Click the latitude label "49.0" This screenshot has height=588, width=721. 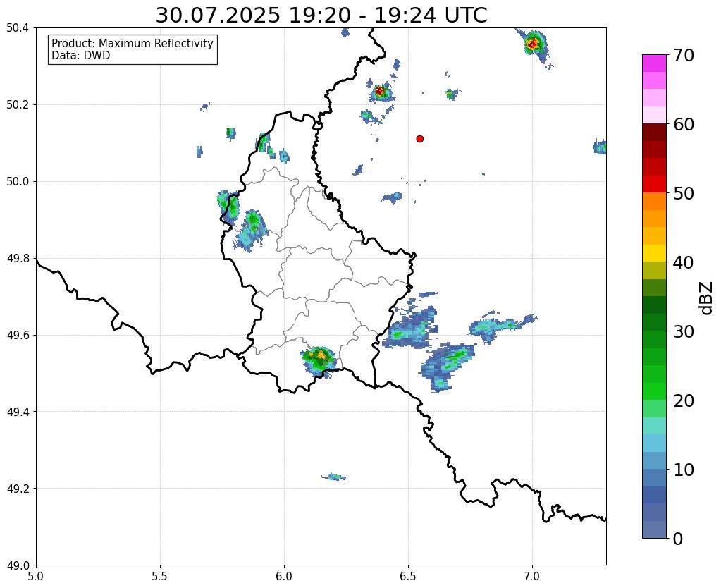click(x=18, y=565)
